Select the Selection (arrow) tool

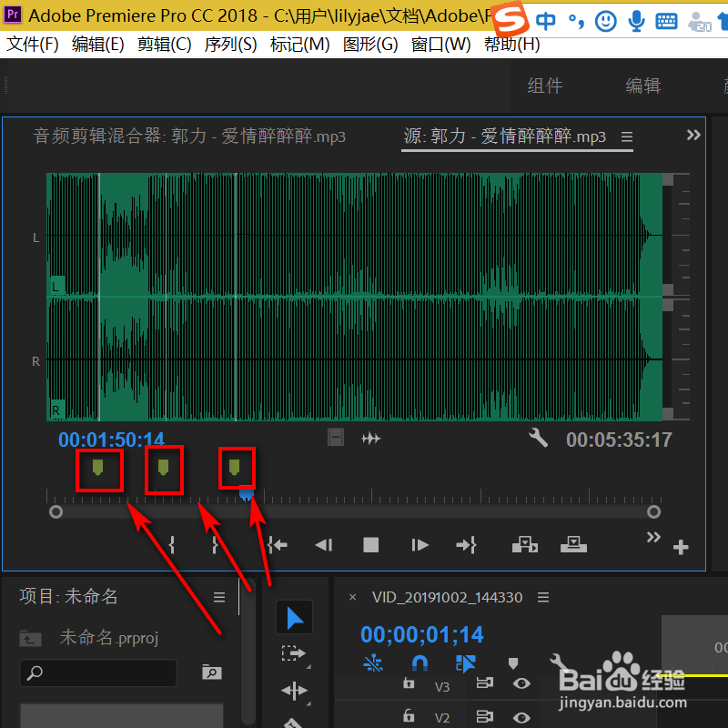294,618
